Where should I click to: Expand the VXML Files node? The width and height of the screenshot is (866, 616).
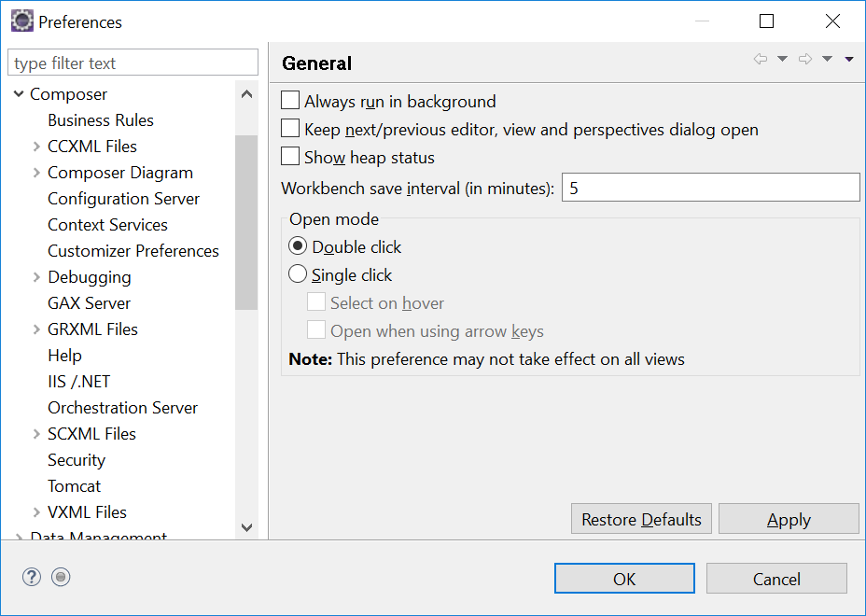pyautogui.click(x=36, y=512)
